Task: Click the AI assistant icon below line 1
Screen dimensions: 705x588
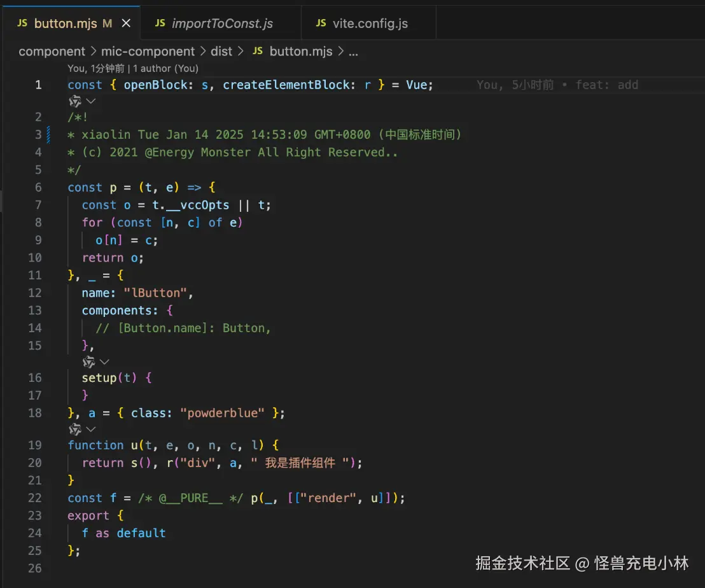Action: point(75,101)
